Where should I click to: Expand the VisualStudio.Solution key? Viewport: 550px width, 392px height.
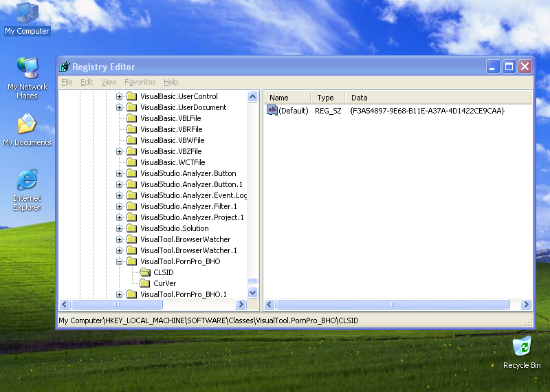click(x=119, y=228)
